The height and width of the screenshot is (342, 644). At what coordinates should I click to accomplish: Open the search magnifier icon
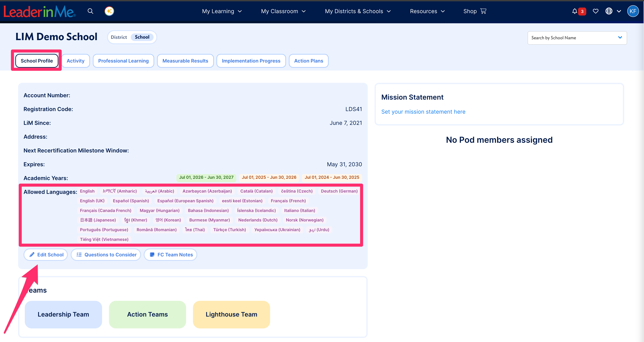coord(90,11)
